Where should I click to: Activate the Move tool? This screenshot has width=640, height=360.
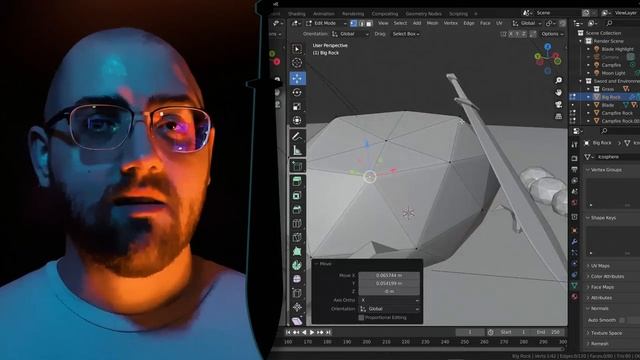[297, 78]
